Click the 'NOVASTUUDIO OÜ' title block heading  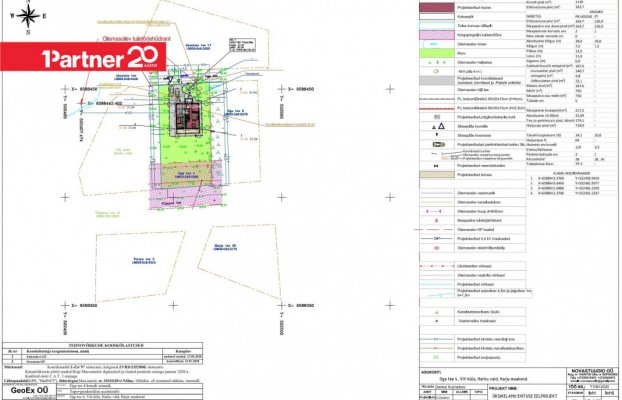591,370
